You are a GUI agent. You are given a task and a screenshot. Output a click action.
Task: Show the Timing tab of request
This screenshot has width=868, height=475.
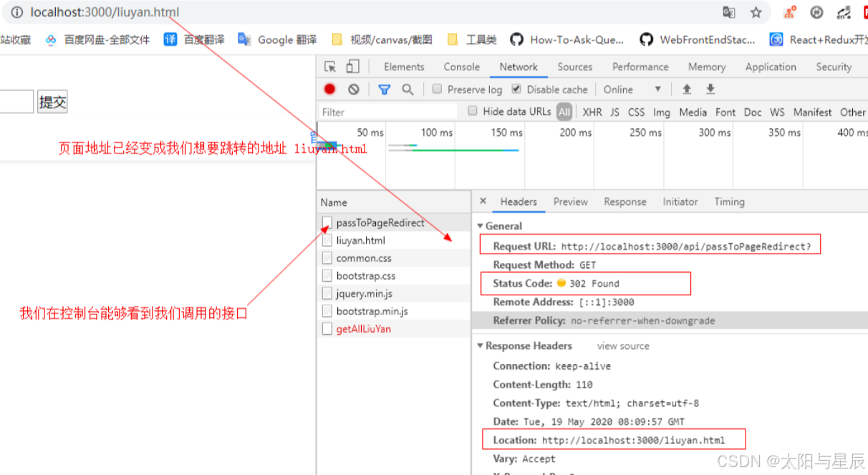click(729, 202)
